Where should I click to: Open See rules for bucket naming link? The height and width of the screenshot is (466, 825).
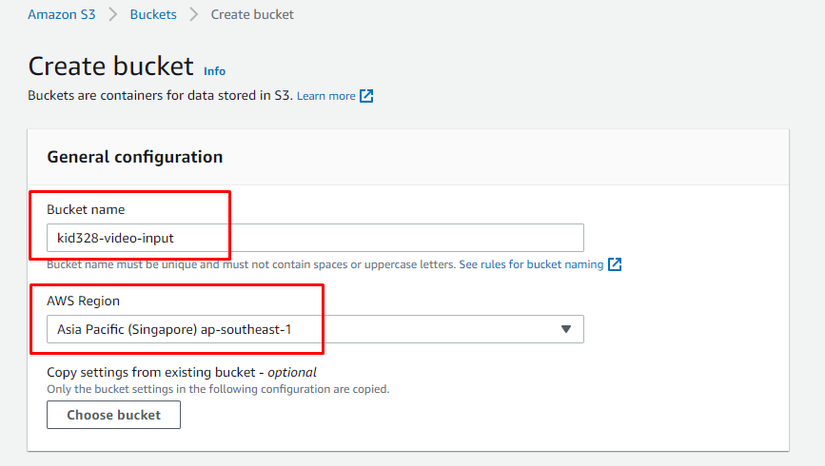[531, 265]
